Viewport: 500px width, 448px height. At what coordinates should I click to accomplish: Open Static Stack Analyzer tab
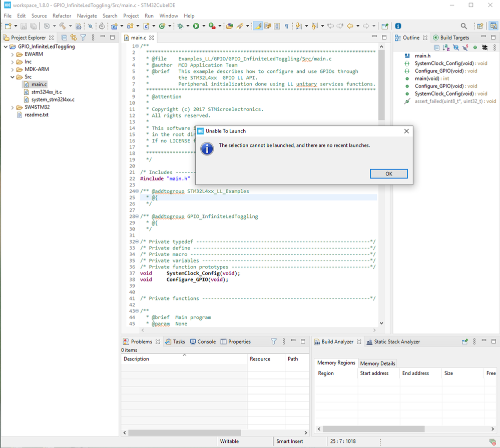pyautogui.click(x=393, y=341)
